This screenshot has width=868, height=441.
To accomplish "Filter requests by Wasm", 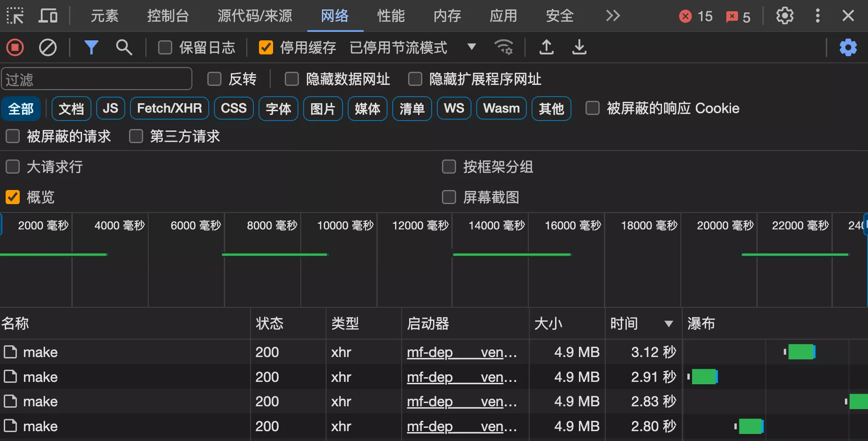I will [x=502, y=109].
